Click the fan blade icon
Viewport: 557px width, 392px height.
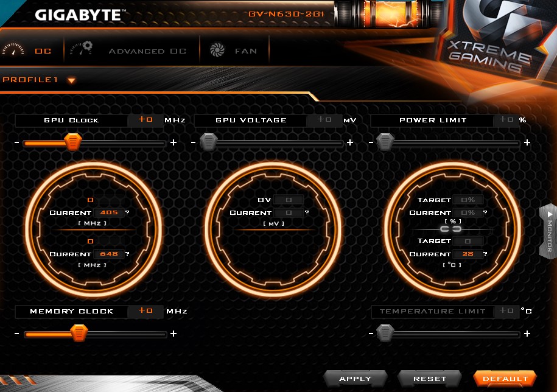click(217, 50)
